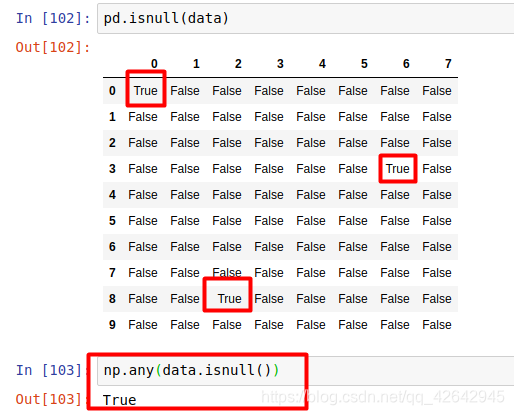The image size is (514, 415).
Task: Click the Out[102] prompt label
Action: (53, 47)
